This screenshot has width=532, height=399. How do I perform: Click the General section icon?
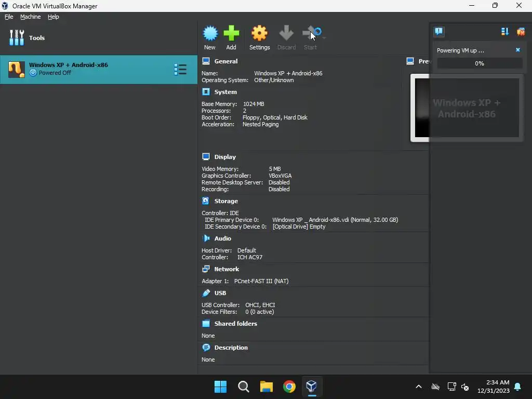[206, 61]
